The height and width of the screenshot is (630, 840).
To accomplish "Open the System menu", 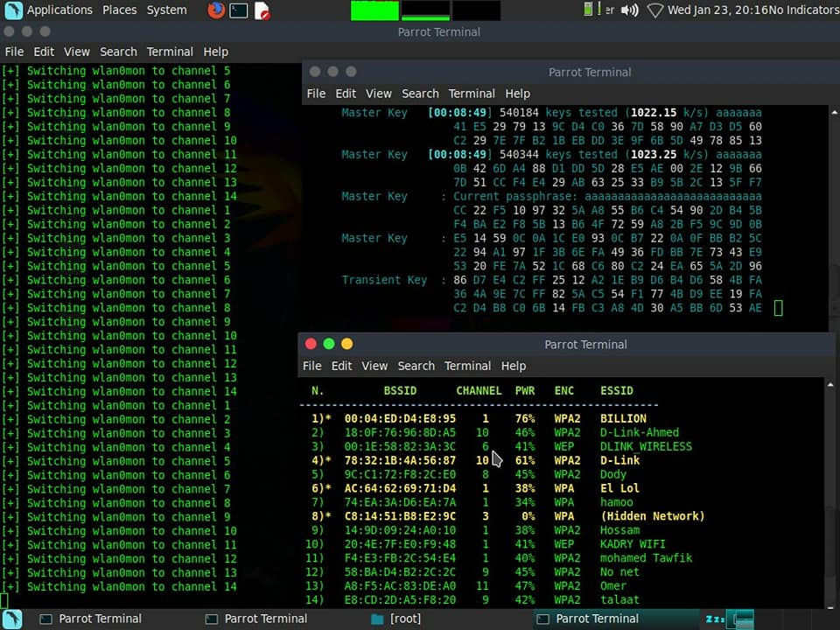I will pos(166,10).
